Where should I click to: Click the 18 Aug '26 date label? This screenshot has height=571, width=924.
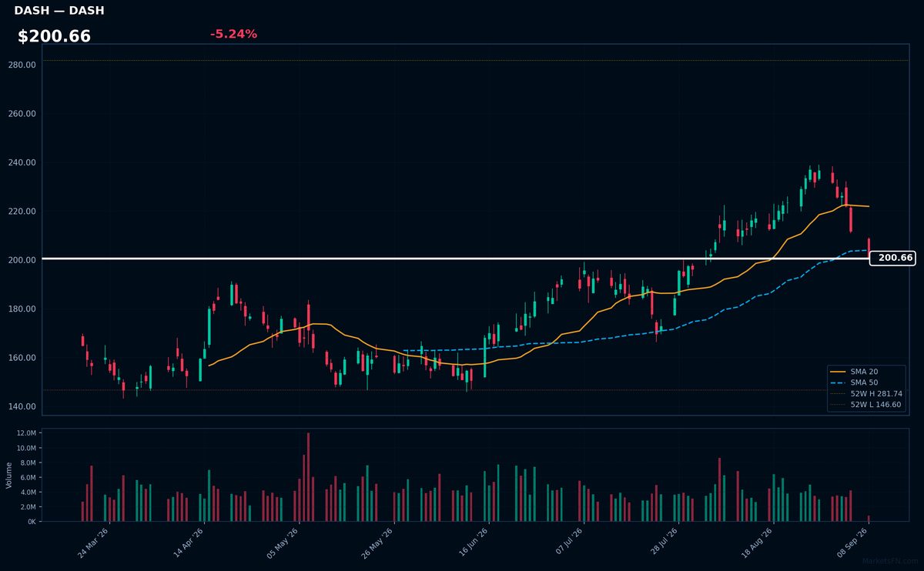pos(756,543)
